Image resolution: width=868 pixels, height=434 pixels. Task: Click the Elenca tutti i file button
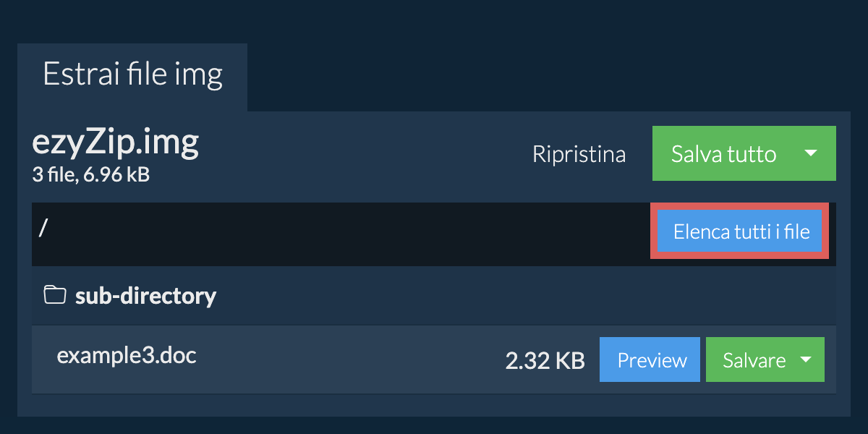[x=741, y=233]
